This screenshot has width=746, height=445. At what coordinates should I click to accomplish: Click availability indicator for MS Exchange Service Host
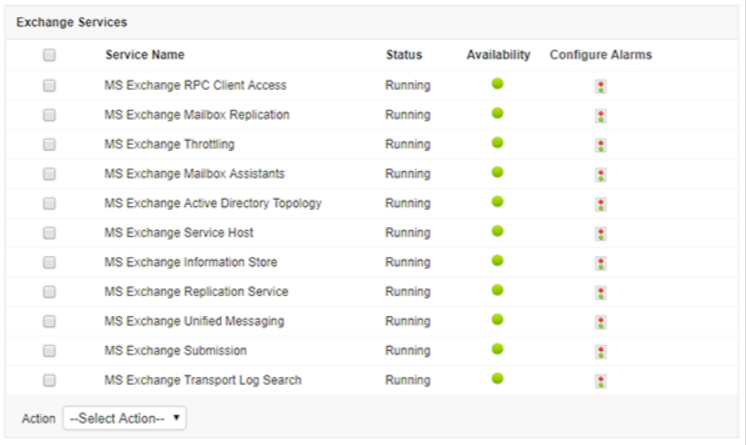click(x=497, y=231)
